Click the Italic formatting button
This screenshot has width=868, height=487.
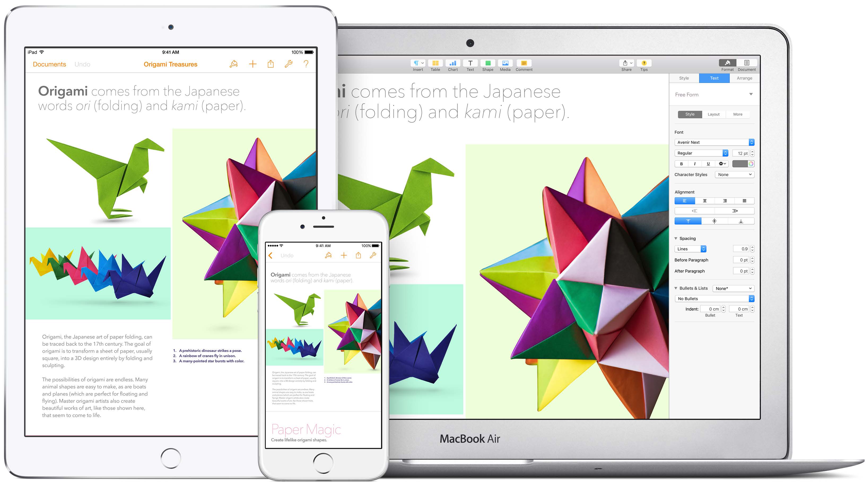[693, 163]
